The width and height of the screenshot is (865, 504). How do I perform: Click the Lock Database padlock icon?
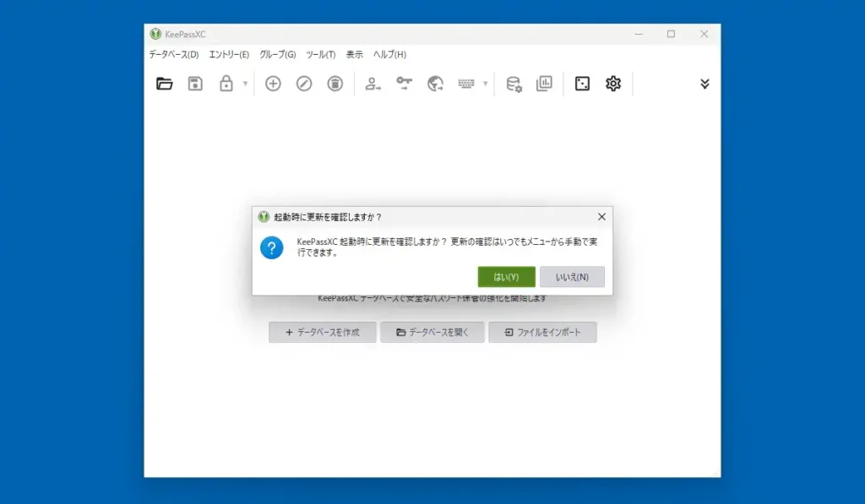pos(226,84)
